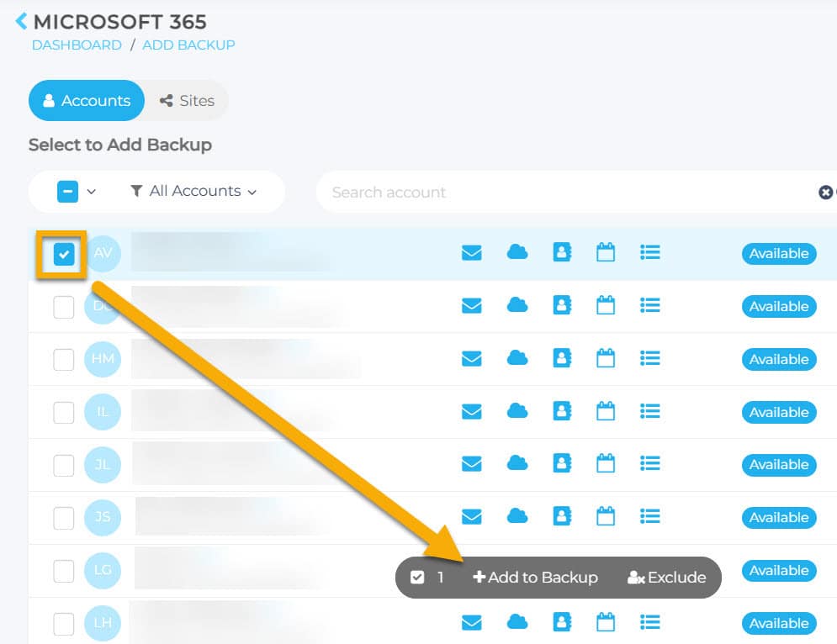Click Add to Backup in the action bar

[x=535, y=578]
